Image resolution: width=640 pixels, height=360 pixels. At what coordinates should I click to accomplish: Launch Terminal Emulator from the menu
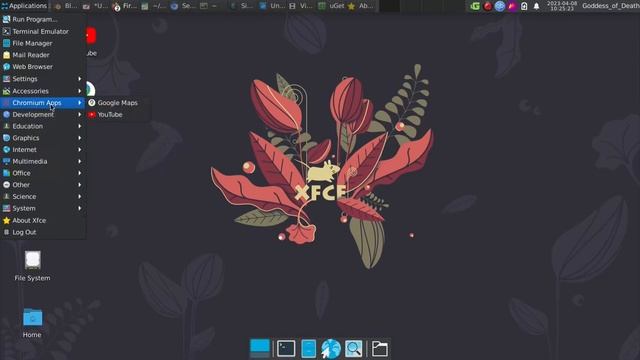[43, 31]
